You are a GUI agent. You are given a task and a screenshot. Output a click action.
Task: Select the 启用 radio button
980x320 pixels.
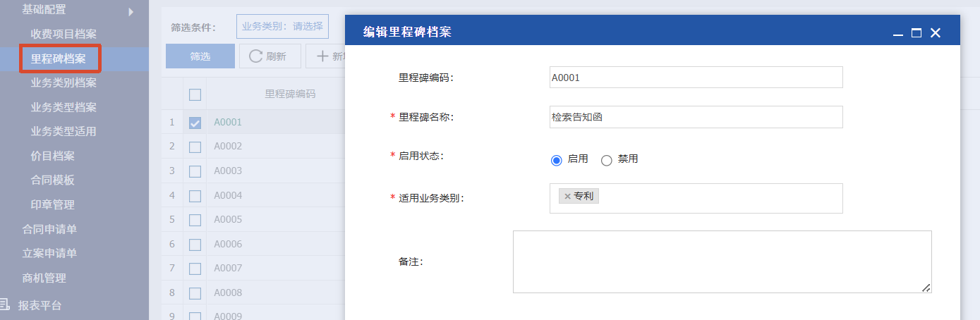point(556,160)
